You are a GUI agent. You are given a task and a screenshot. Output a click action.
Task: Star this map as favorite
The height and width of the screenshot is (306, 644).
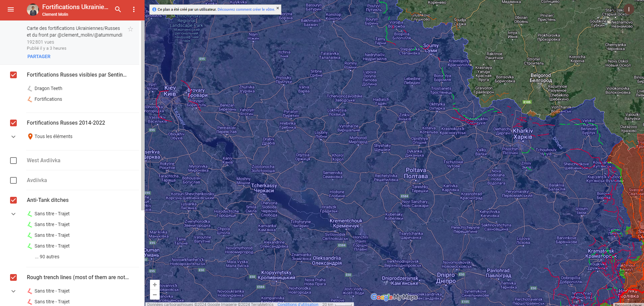[x=130, y=29]
